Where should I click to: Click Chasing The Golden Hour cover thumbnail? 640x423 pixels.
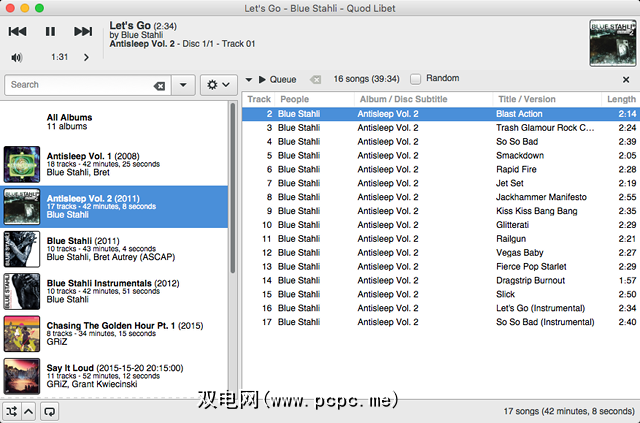[22, 334]
